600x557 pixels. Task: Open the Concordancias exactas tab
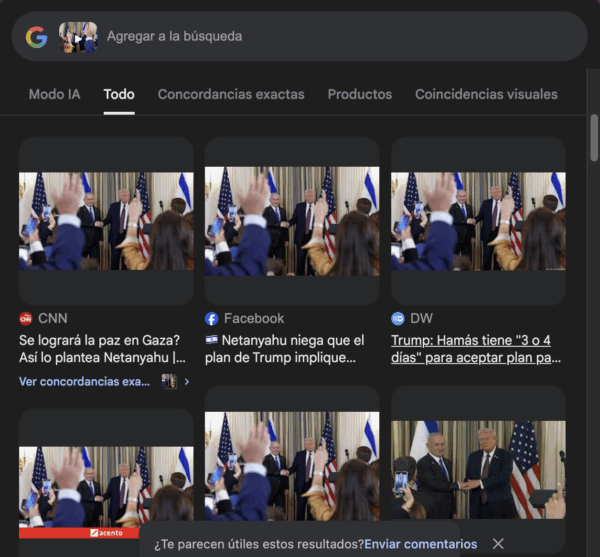point(231,94)
